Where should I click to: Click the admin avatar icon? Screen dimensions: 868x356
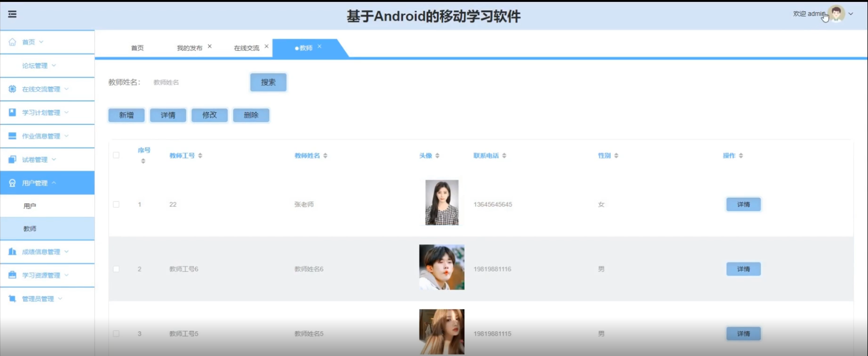836,14
